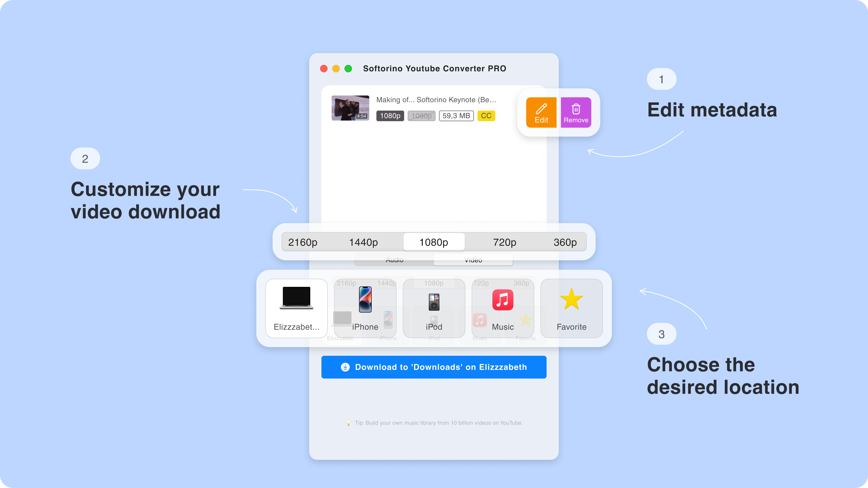The image size is (868, 488).
Task: Select the 1080p resolution option
Action: point(434,242)
